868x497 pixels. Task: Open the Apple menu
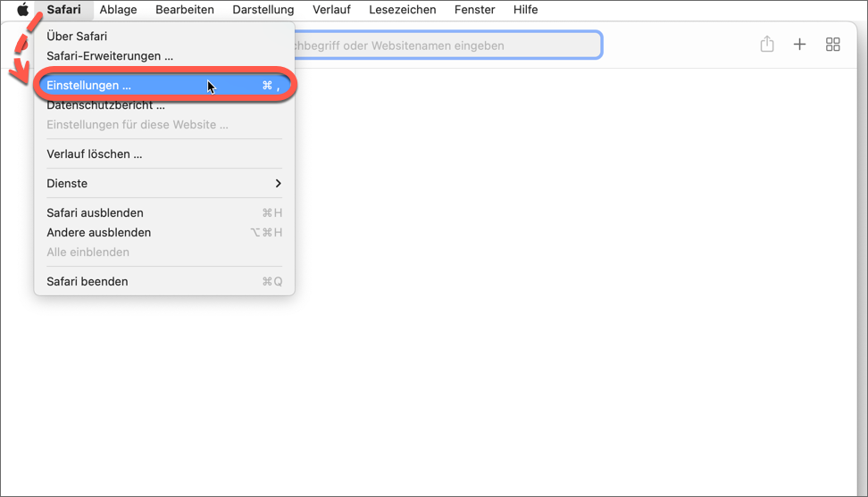tap(22, 10)
